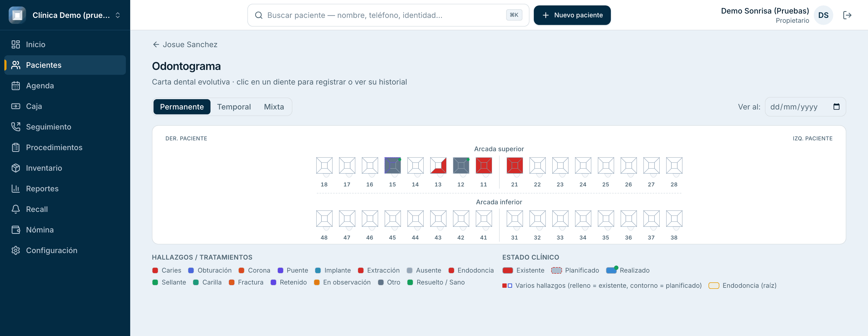Open Pacientes section
This screenshot has height=336, width=868.
pyautogui.click(x=65, y=65)
